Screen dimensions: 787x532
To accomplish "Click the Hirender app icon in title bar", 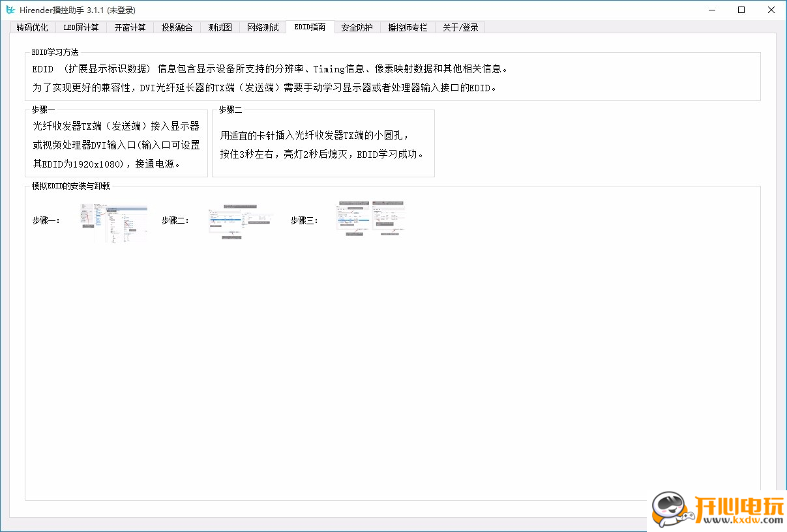I will [x=10, y=10].
